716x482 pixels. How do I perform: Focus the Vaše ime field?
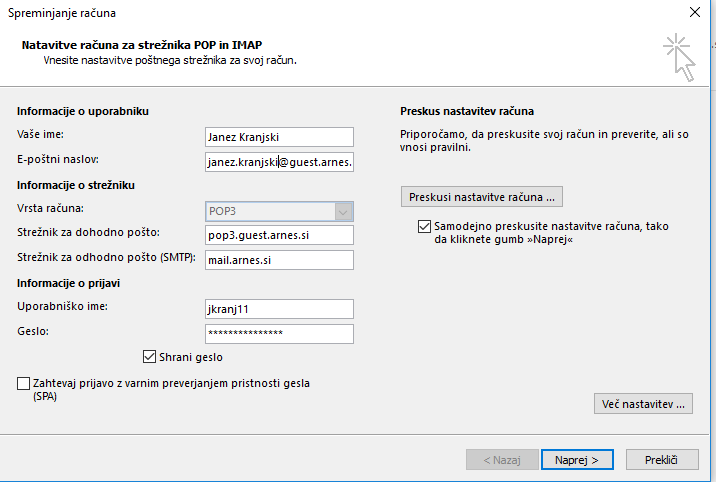279,137
